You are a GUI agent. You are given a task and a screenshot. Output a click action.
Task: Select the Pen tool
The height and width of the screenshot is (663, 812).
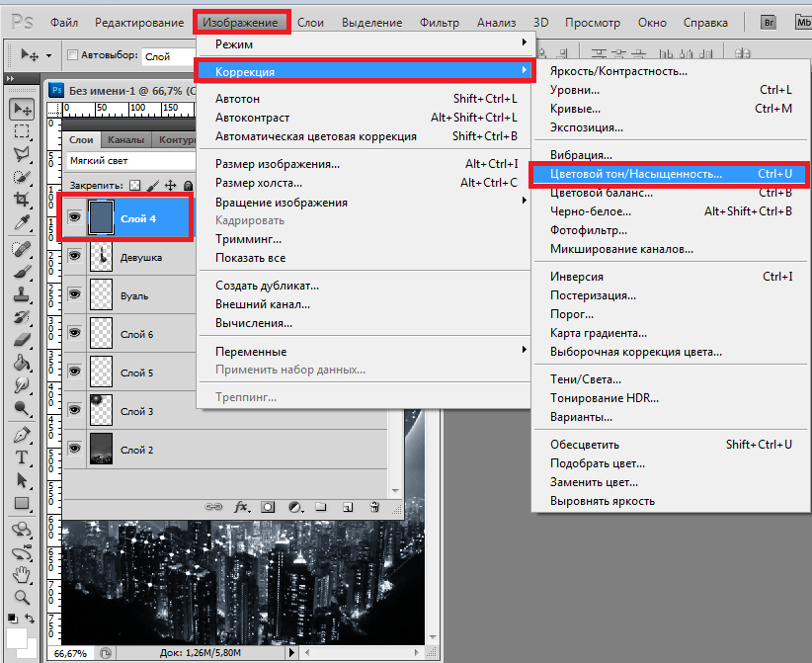pyautogui.click(x=22, y=434)
